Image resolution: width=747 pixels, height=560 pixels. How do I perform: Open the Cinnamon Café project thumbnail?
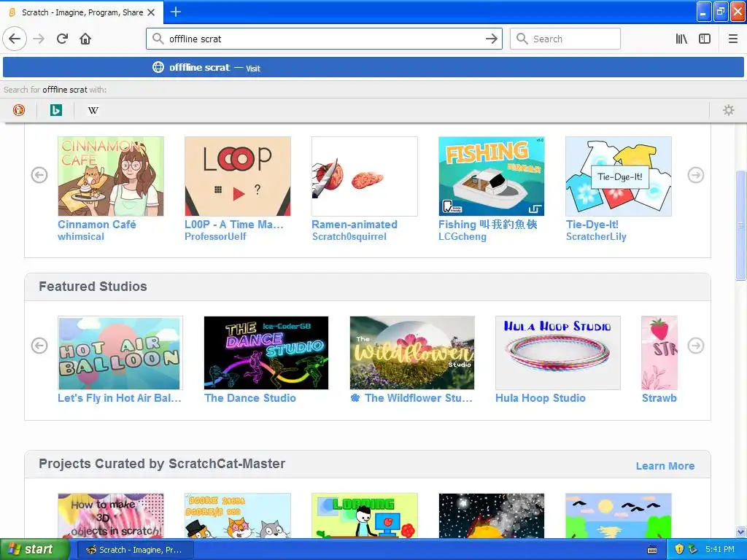tap(111, 176)
